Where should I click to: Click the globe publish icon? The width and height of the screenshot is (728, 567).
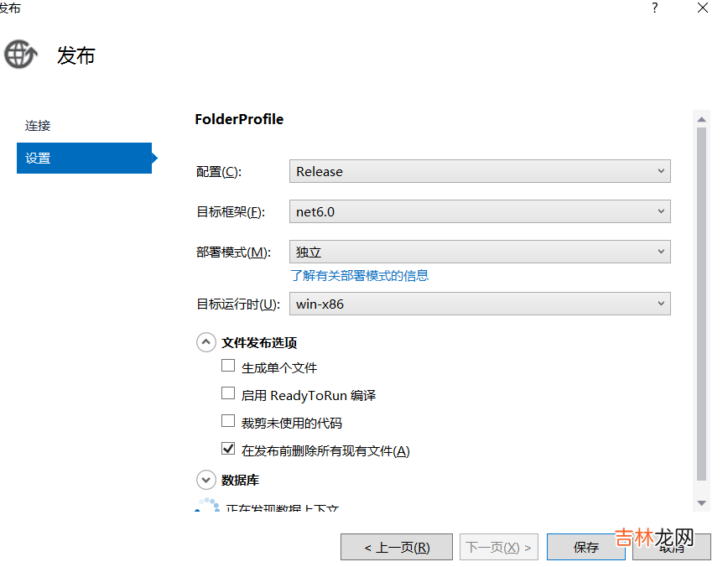click(x=20, y=55)
